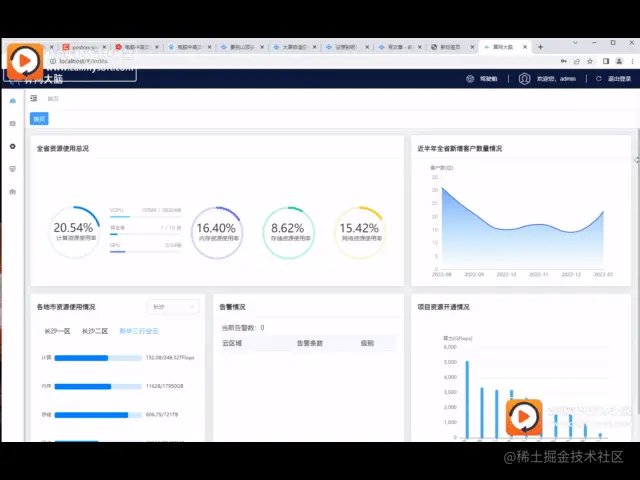Collapse the sidebar with the menu fold icon
The width and height of the screenshot is (640, 480).
34,98
